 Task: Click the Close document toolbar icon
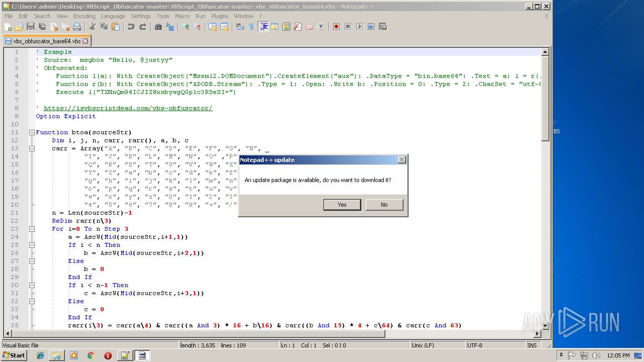54,27
